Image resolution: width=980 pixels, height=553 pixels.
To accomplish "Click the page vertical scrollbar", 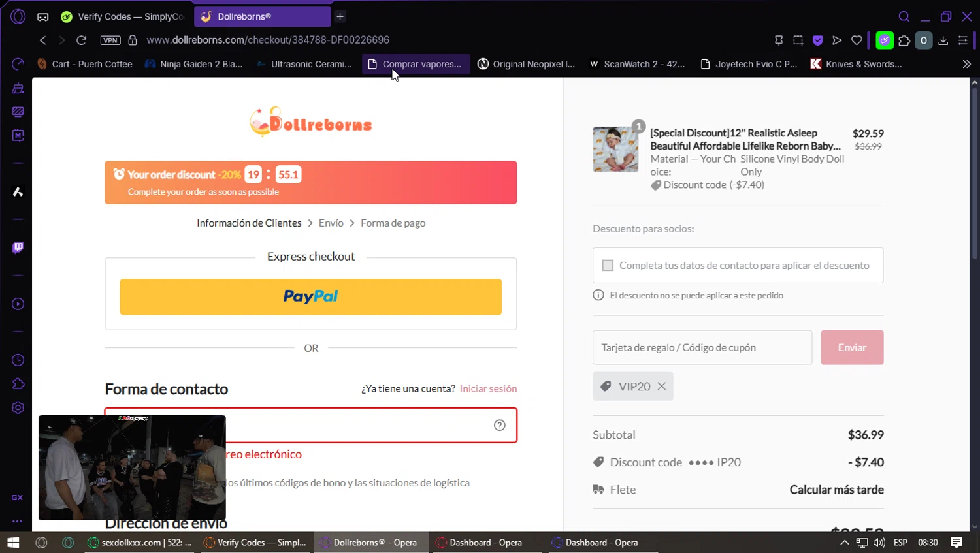I will pos(974,173).
